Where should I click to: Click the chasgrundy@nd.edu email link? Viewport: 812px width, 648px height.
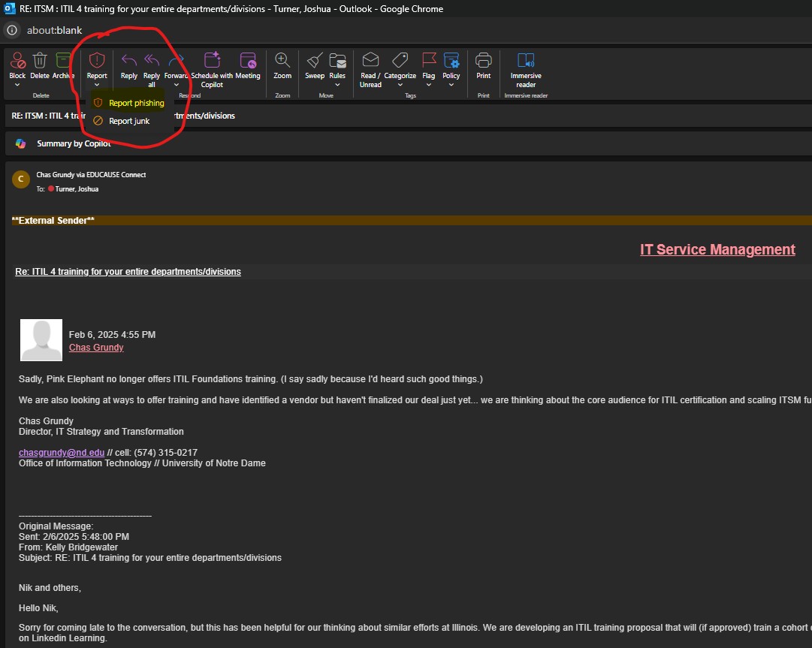click(x=62, y=452)
